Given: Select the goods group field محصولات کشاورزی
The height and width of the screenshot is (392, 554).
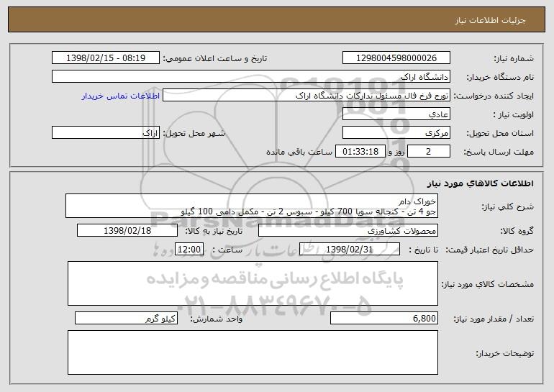Looking at the screenshot, I should point(348,231).
